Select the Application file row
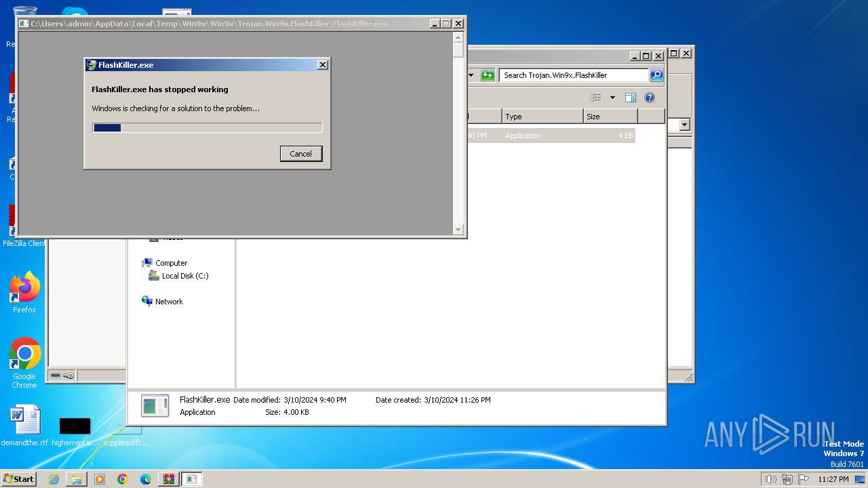The height and width of the screenshot is (488, 868). click(x=551, y=136)
